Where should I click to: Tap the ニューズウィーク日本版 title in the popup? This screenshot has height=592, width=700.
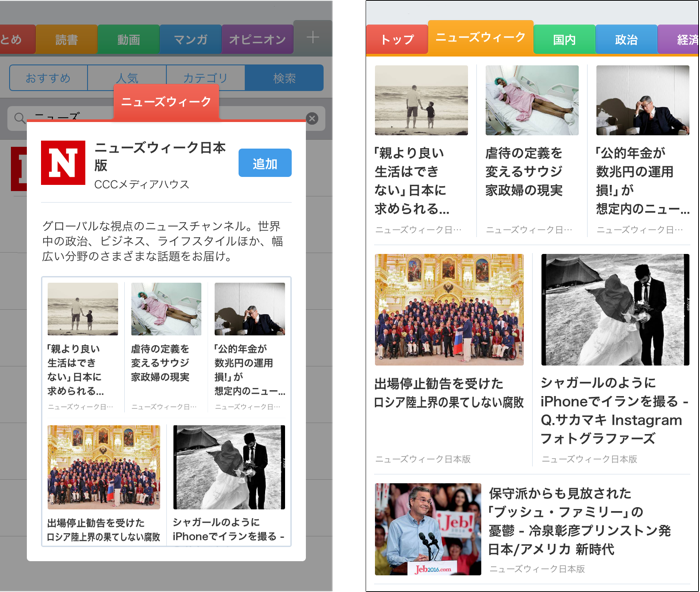click(160, 156)
